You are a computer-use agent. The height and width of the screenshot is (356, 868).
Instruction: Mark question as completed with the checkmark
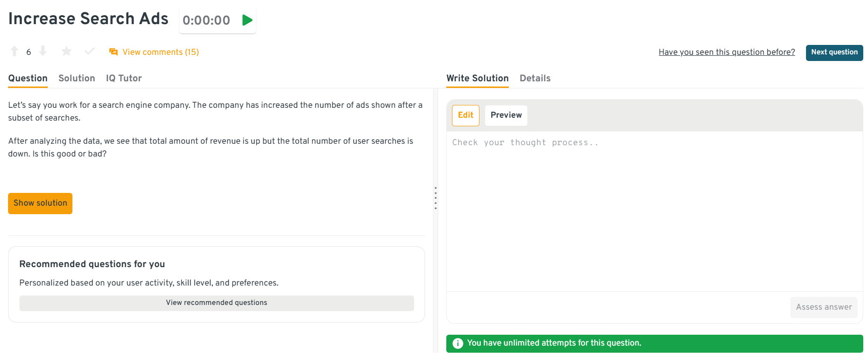[89, 51]
